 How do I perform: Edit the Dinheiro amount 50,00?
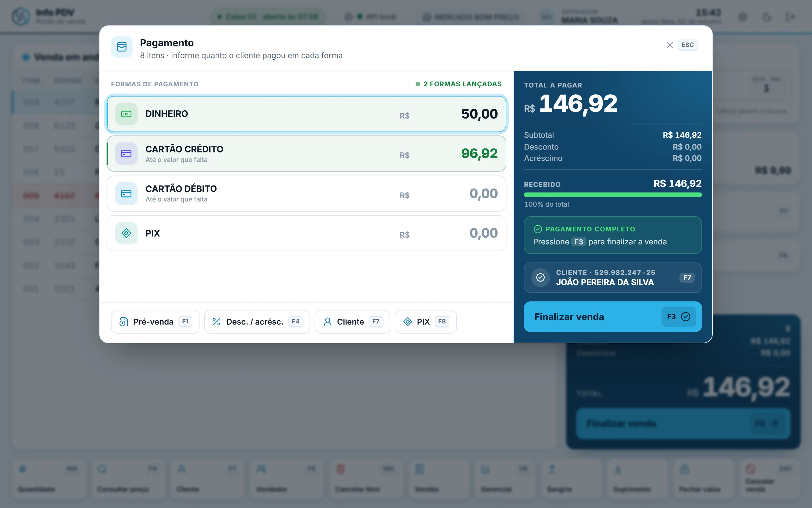point(480,114)
